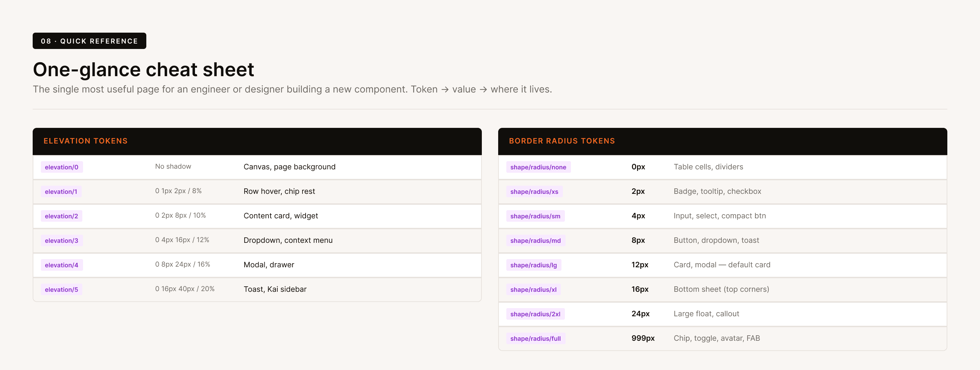Click the shape/radius/xl token tag
This screenshot has height=370, width=980.
533,289
